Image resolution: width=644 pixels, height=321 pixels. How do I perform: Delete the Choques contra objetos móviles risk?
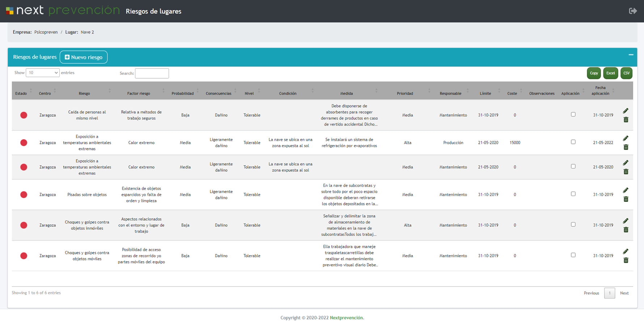click(x=626, y=260)
